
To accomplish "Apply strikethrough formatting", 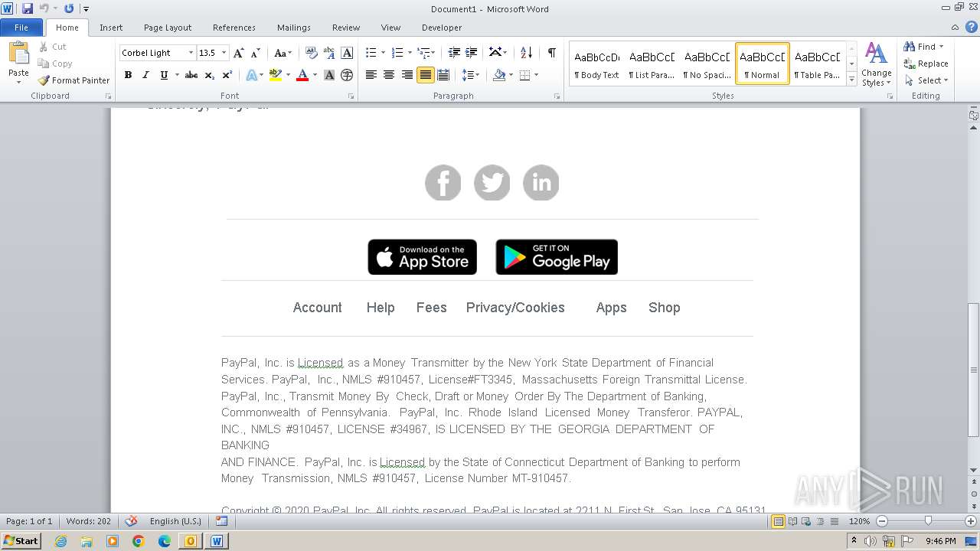I will pyautogui.click(x=191, y=75).
